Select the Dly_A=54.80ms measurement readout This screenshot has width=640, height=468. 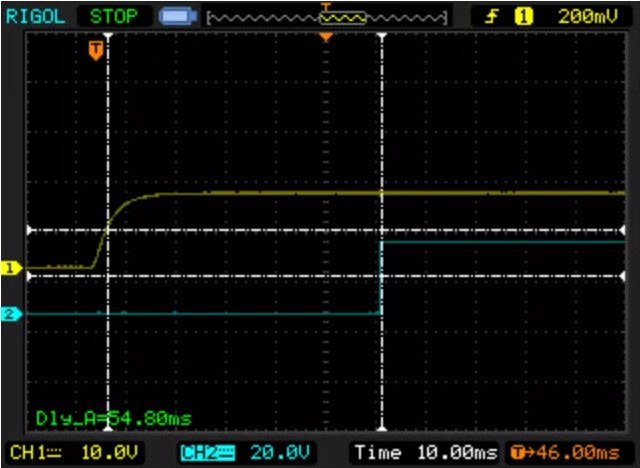[x=113, y=417]
